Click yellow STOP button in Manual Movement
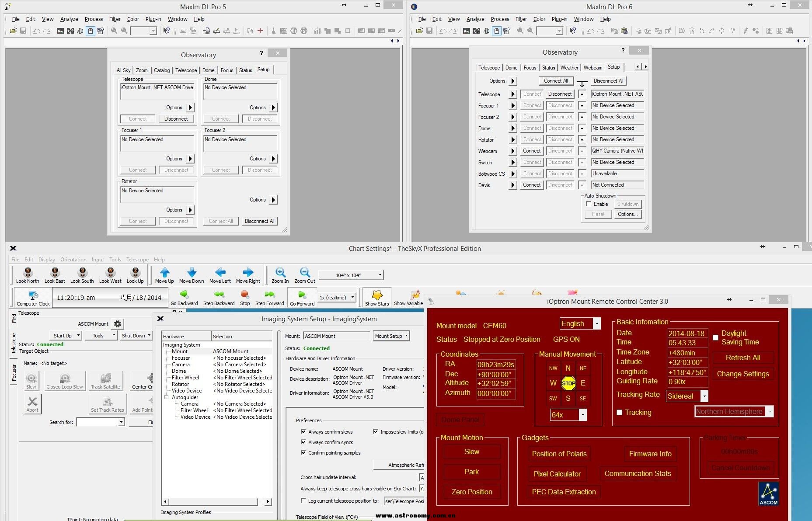This screenshot has height=521, width=812. click(568, 383)
